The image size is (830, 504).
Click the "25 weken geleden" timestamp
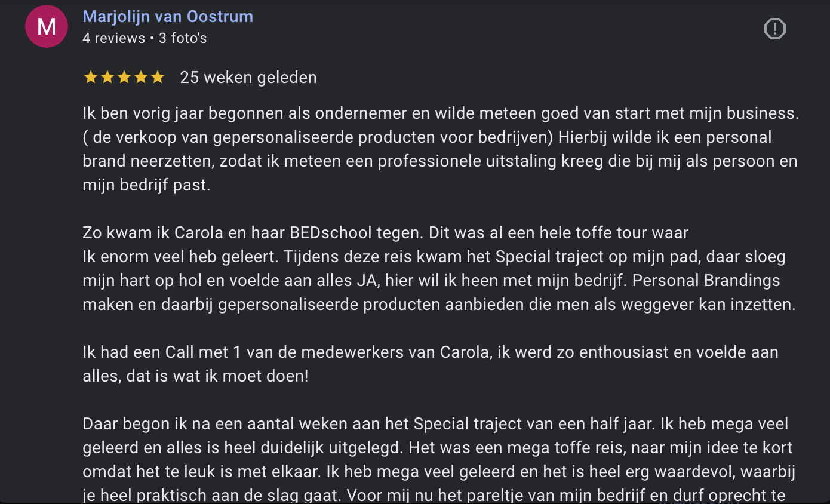point(248,78)
